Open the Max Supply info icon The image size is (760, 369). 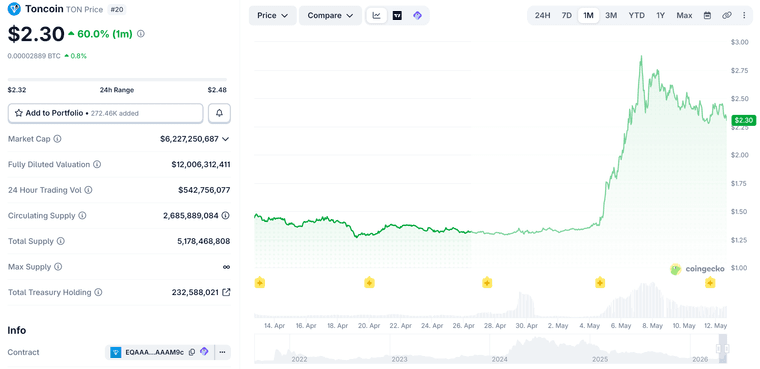click(x=58, y=267)
